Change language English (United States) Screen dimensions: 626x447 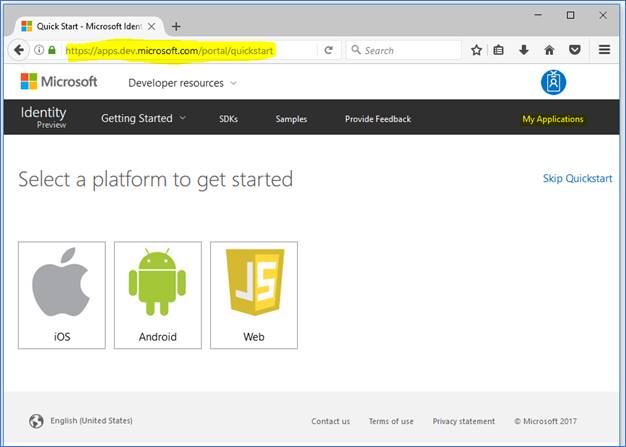coord(91,421)
